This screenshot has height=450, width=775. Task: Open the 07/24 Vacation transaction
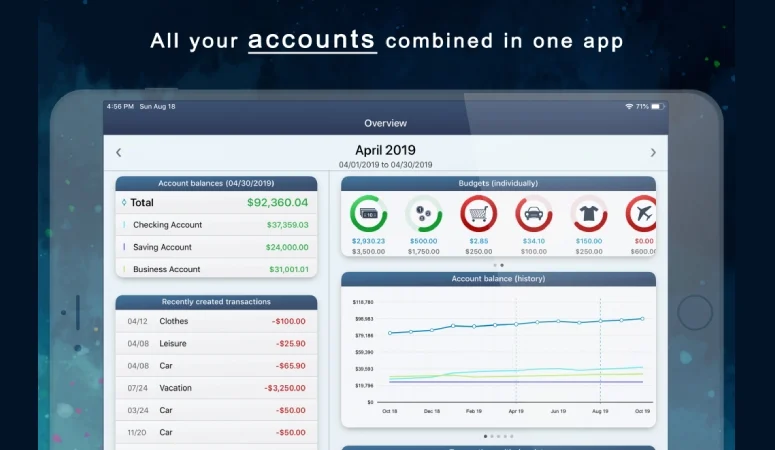tap(216, 388)
